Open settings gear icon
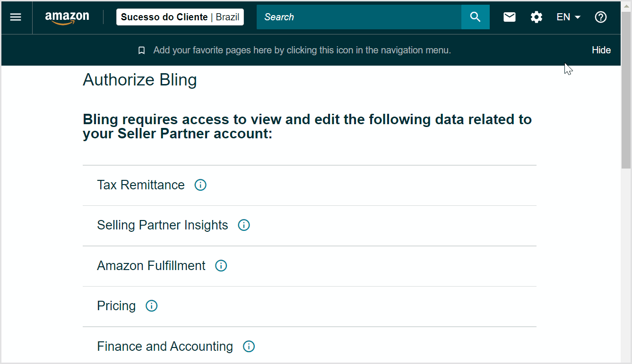This screenshot has height=364, width=632. [x=537, y=17]
